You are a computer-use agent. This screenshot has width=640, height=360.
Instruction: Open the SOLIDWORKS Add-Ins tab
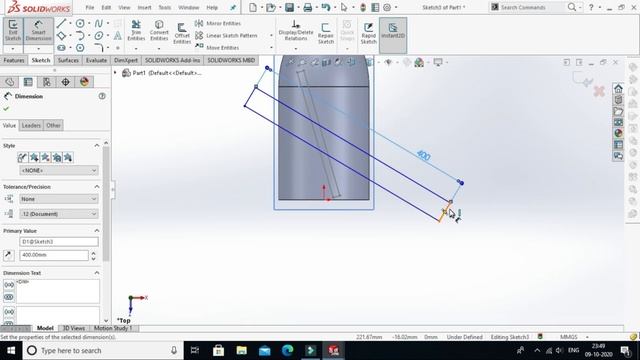(172, 60)
